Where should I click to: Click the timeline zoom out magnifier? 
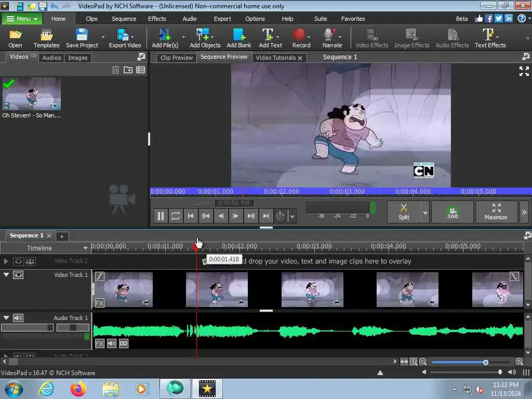click(x=423, y=362)
